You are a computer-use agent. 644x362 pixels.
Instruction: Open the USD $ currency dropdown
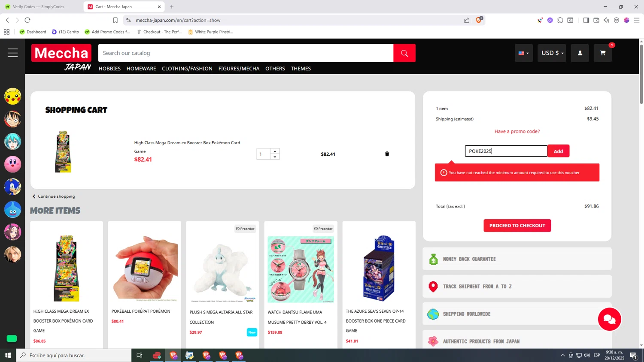click(552, 53)
